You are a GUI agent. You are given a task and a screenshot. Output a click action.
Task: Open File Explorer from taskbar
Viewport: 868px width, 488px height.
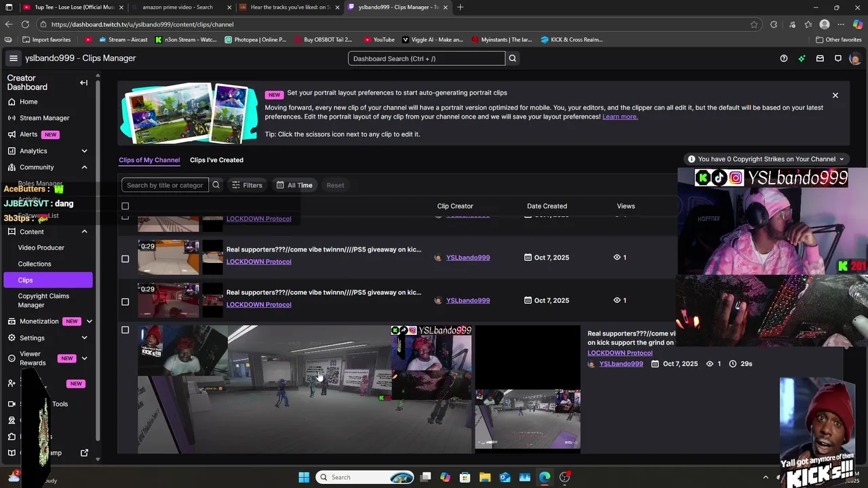pyautogui.click(x=485, y=477)
